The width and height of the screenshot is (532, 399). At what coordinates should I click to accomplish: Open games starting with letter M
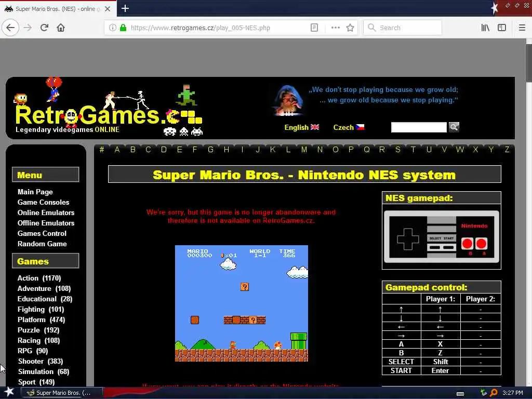[304, 149]
